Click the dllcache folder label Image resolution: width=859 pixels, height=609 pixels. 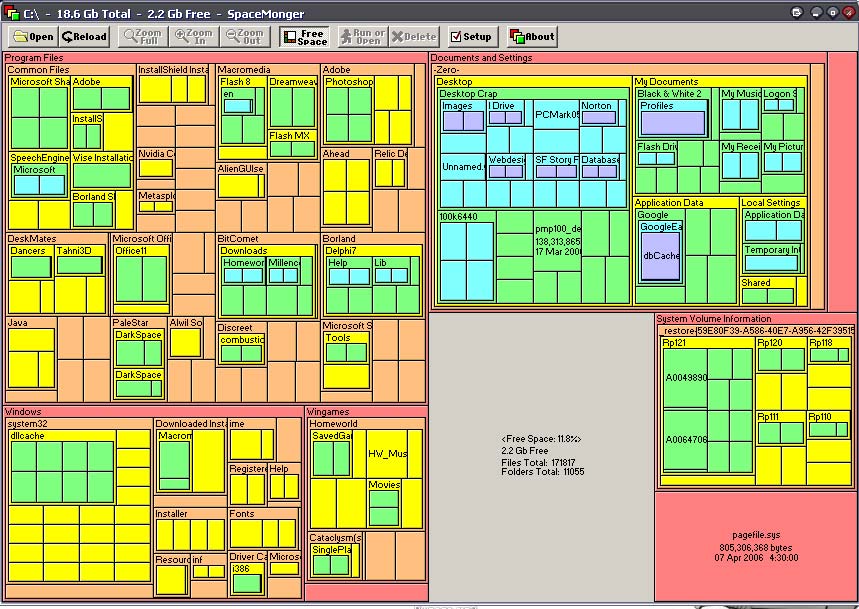[x=27, y=436]
